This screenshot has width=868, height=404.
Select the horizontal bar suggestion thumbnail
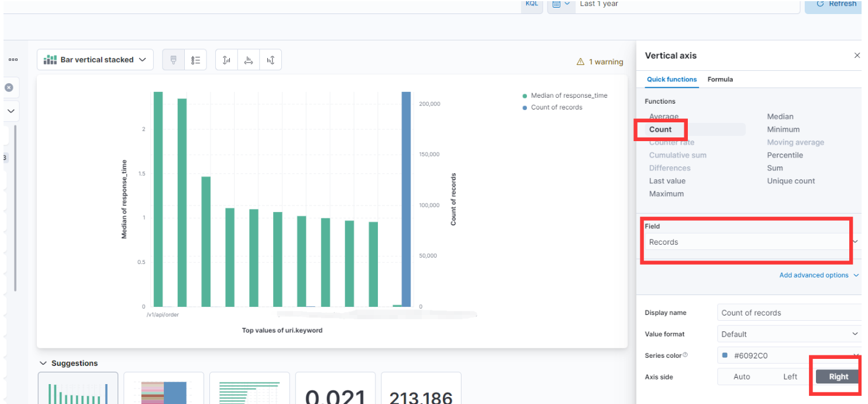[x=250, y=388]
